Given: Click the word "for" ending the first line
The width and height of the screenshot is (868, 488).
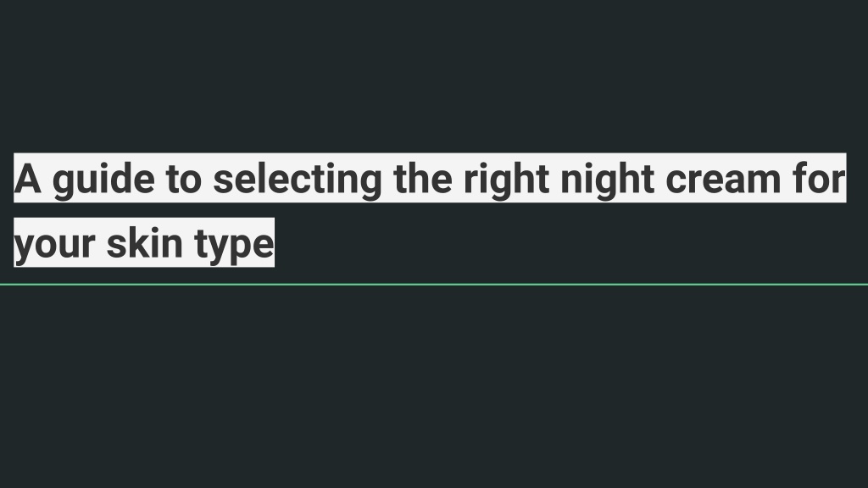Looking at the screenshot, I should pos(819,179).
